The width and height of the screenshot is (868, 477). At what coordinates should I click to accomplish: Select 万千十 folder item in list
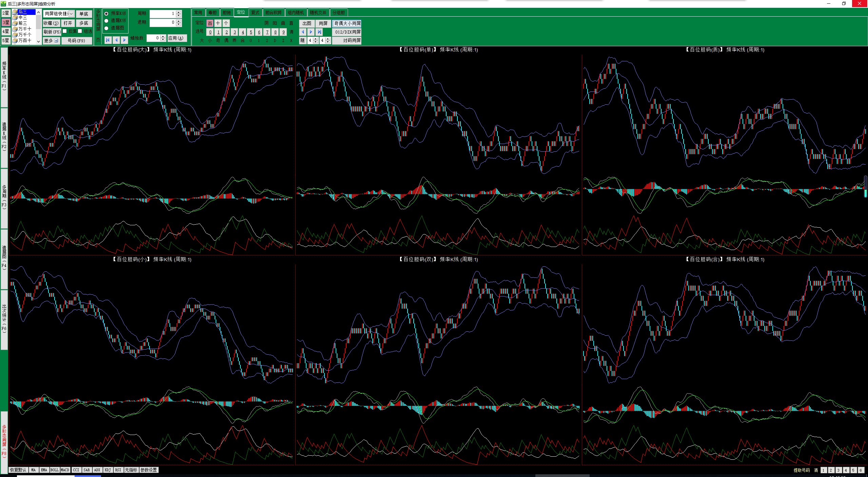[24, 29]
